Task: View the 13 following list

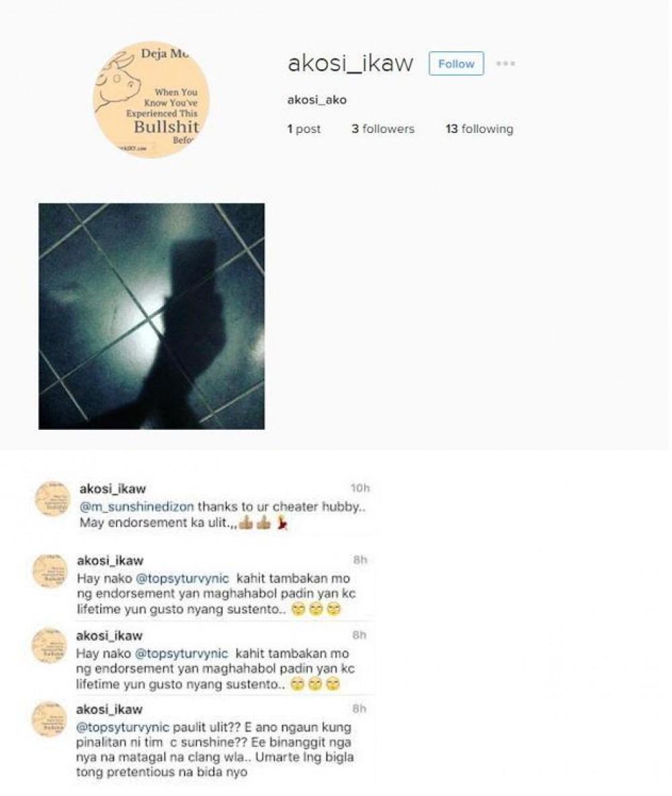Action: [480, 129]
